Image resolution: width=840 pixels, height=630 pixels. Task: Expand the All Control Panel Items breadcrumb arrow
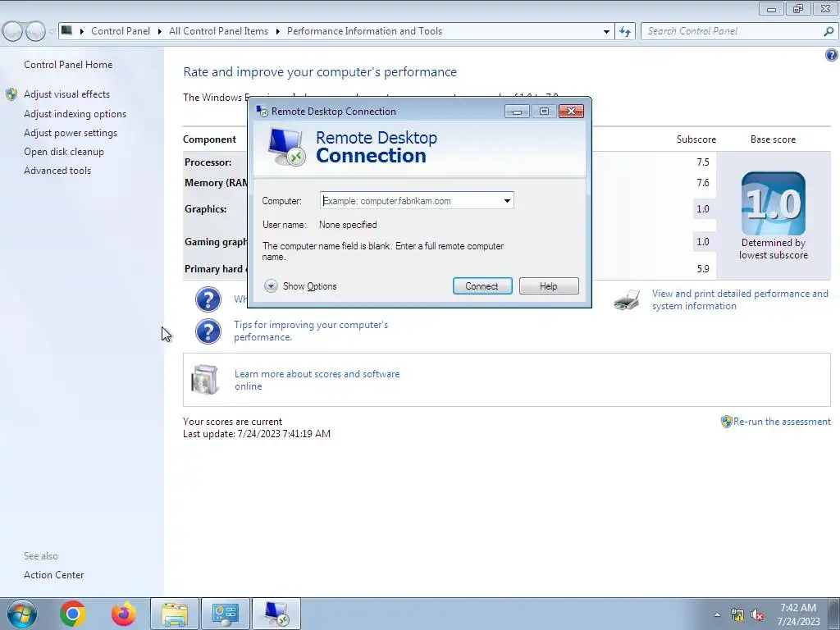tap(277, 32)
